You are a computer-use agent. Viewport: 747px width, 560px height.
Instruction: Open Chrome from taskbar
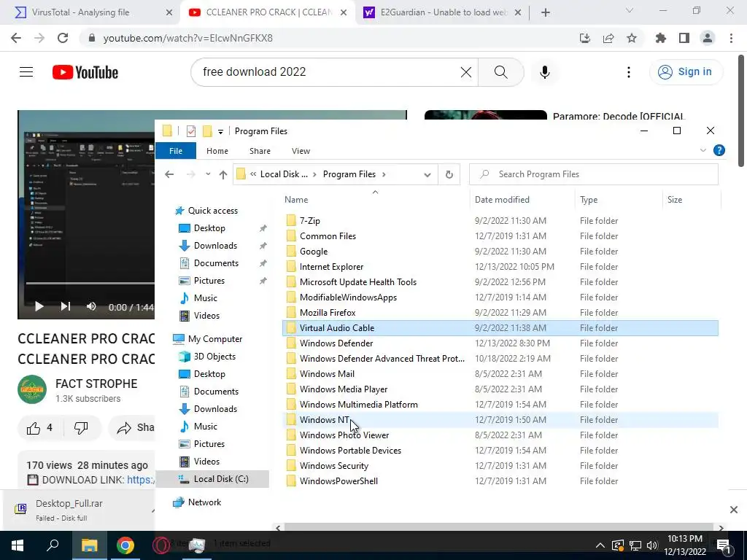[125, 545]
